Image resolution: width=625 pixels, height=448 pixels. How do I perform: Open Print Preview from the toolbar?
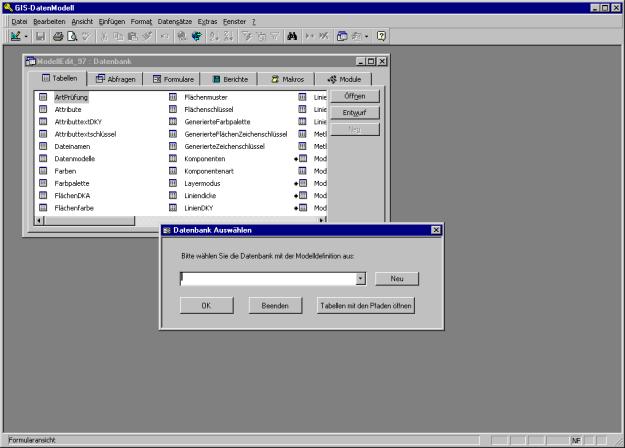(x=71, y=36)
